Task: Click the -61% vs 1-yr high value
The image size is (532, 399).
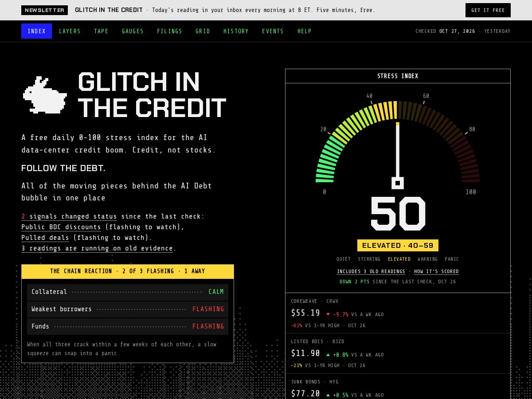Action: pos(297,325)
